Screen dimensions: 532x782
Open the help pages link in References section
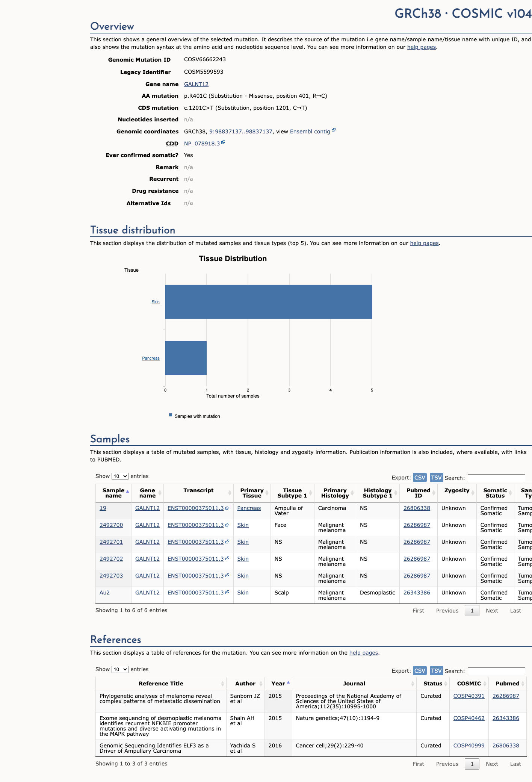(x=364, y=653)
